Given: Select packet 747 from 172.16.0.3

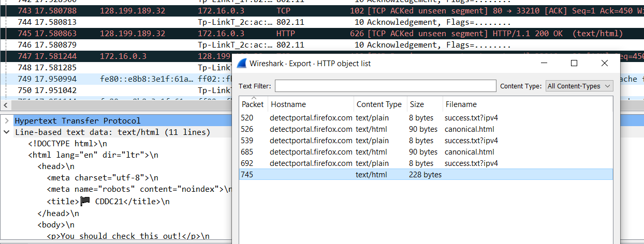Looking at the screenshot, I should point(116,56).
